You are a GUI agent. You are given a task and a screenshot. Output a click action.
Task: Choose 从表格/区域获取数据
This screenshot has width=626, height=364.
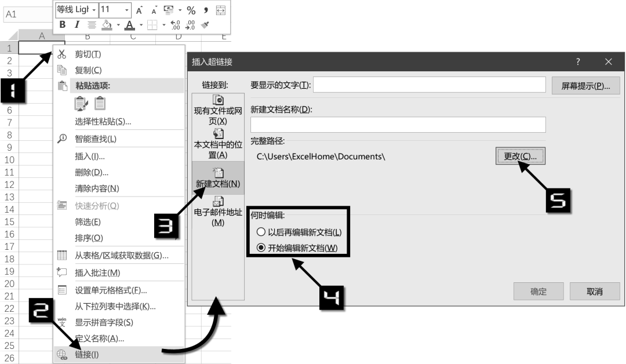click(119, 256)
